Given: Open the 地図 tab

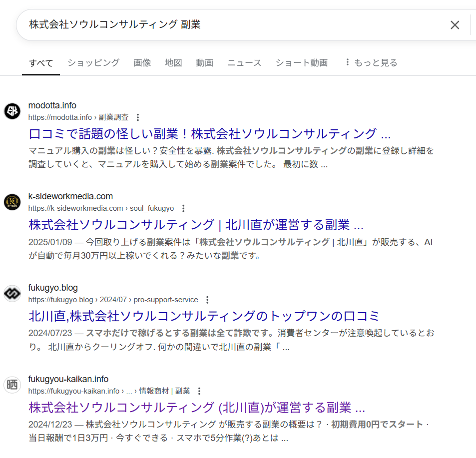Looking at the screenshot, I should click(173, 63).
